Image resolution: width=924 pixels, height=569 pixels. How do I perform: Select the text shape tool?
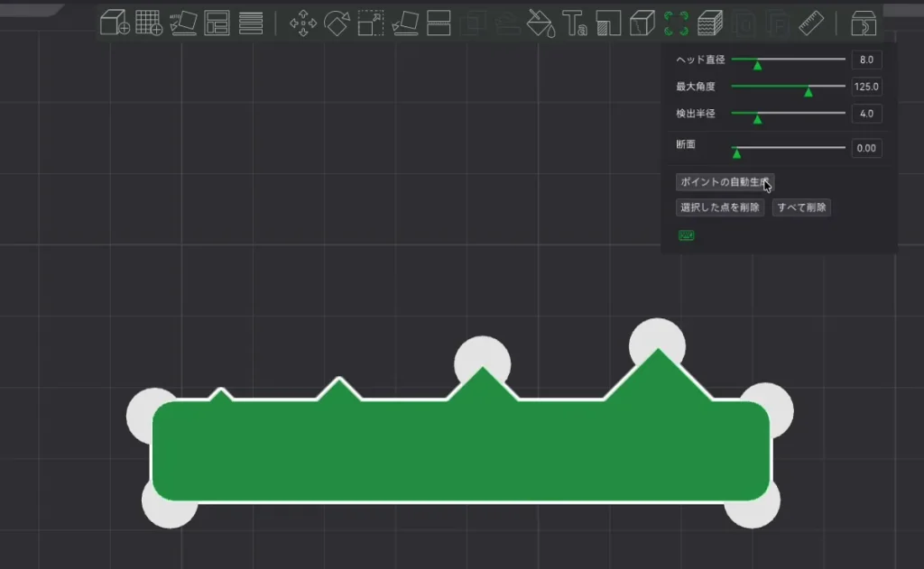coord(575,23)
